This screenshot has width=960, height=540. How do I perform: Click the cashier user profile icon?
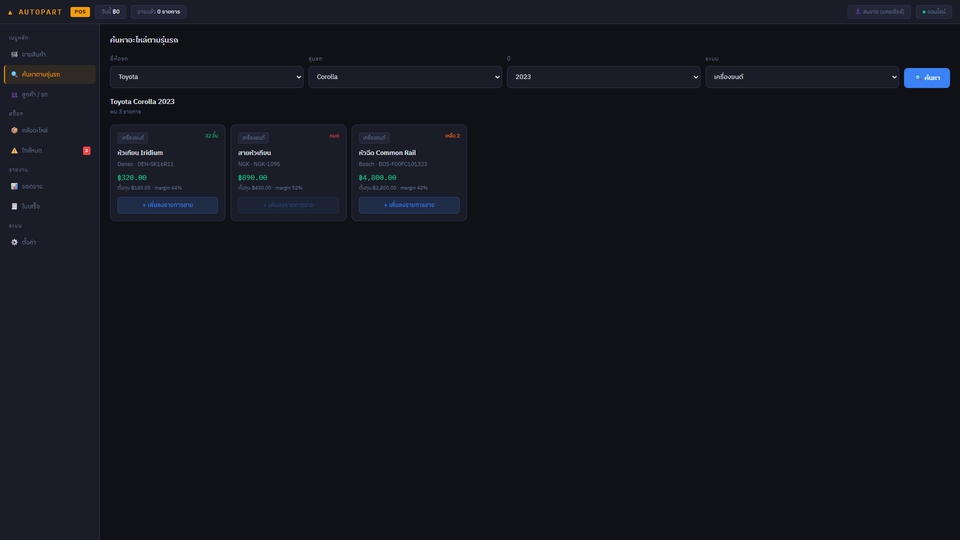(858, 12)
